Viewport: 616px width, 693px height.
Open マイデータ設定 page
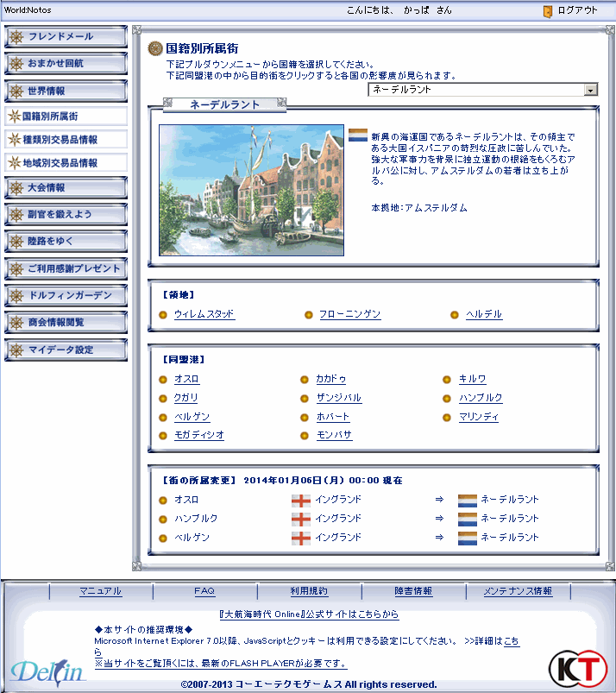point(66,350)
